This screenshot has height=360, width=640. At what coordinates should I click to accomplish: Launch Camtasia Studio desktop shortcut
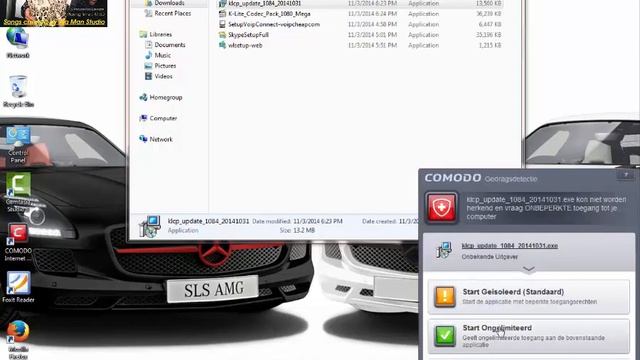coord(18,192)
